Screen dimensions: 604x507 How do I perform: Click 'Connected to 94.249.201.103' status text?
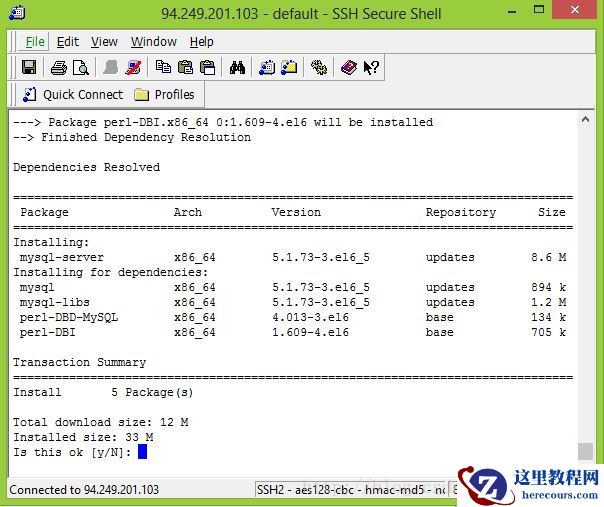84,490
